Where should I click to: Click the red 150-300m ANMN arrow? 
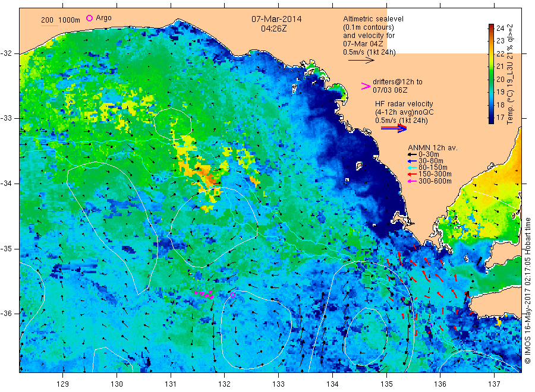pyautogui.click(x=412, y=174)
